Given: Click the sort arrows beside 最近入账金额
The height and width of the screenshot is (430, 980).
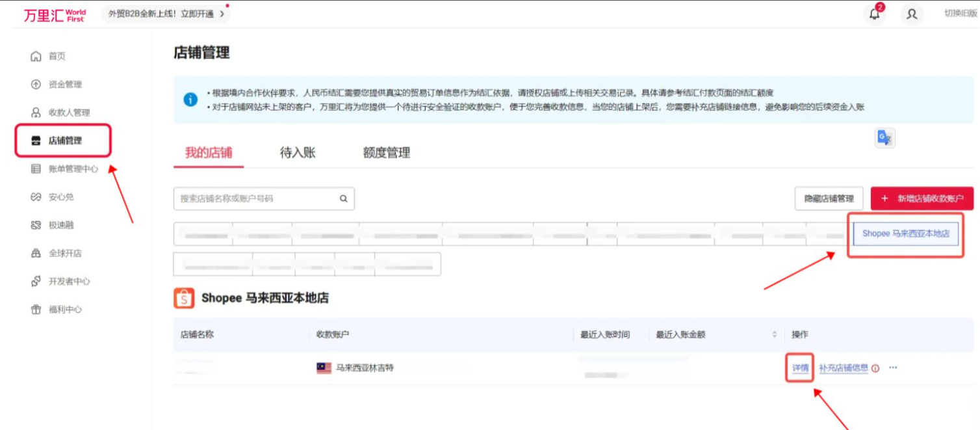Looking at the screenshot, I should click(x=774, y=335).
